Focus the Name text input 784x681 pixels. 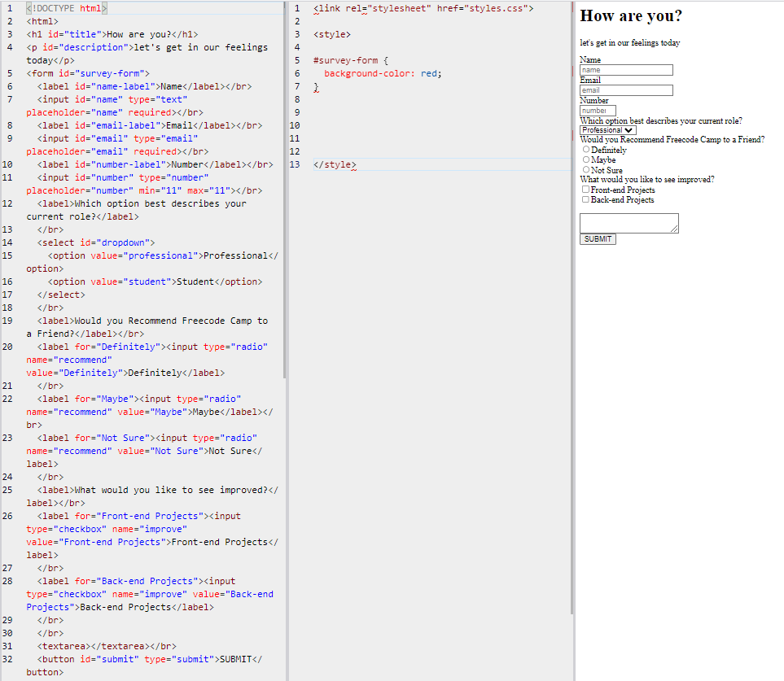point(627,70)
